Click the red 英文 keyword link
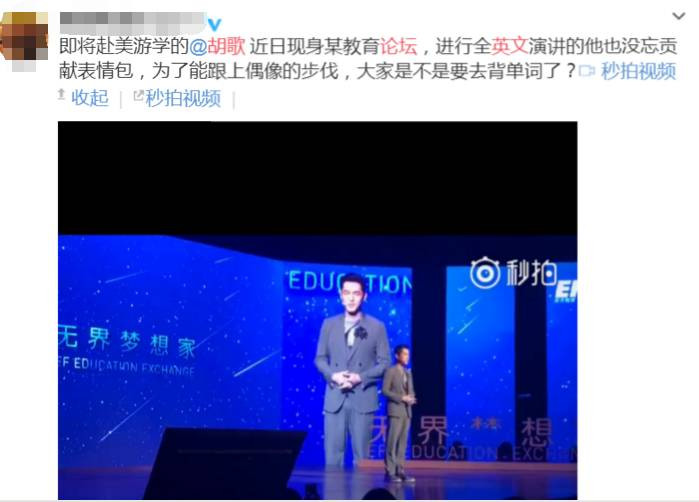Screen dimensions: 699x502 click(x=510, y=46)
